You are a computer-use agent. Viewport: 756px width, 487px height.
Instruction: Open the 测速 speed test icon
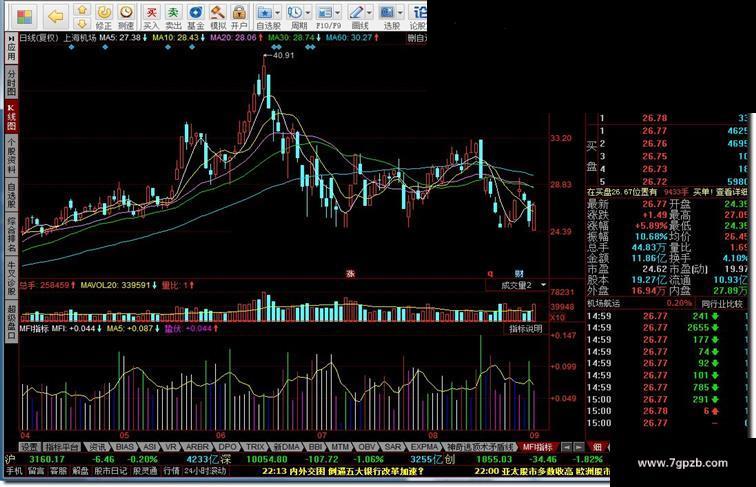click(126, 13)
